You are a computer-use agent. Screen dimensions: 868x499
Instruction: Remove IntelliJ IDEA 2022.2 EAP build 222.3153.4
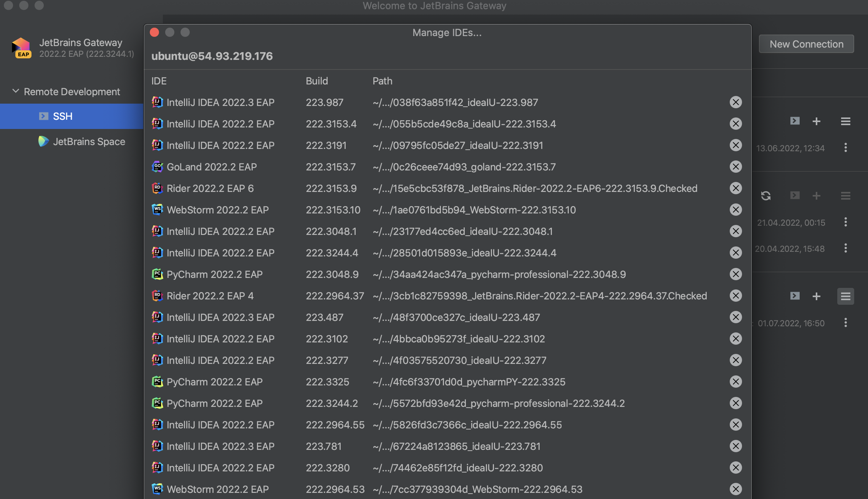click(735, 124)
